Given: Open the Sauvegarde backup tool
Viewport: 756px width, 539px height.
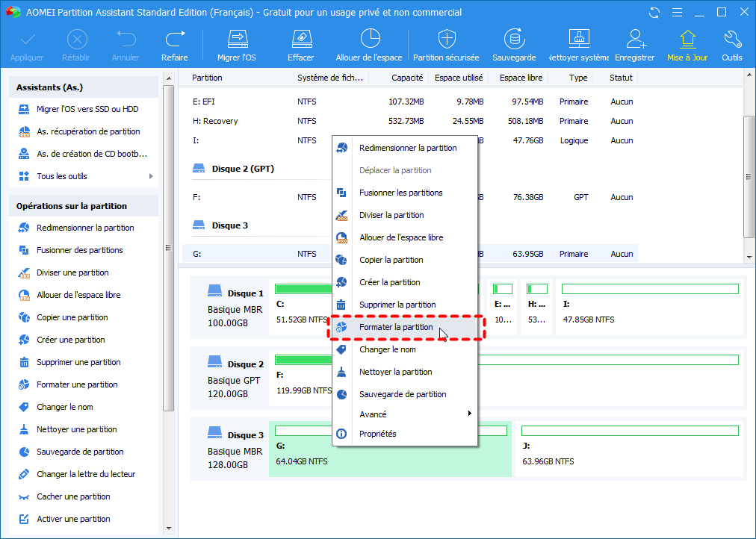Looking at the screenshot, I should (515, 46).
